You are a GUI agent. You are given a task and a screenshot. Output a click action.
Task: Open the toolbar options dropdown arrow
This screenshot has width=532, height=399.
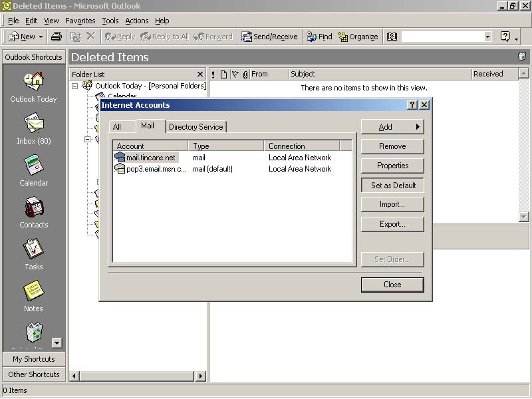[517, 39]
